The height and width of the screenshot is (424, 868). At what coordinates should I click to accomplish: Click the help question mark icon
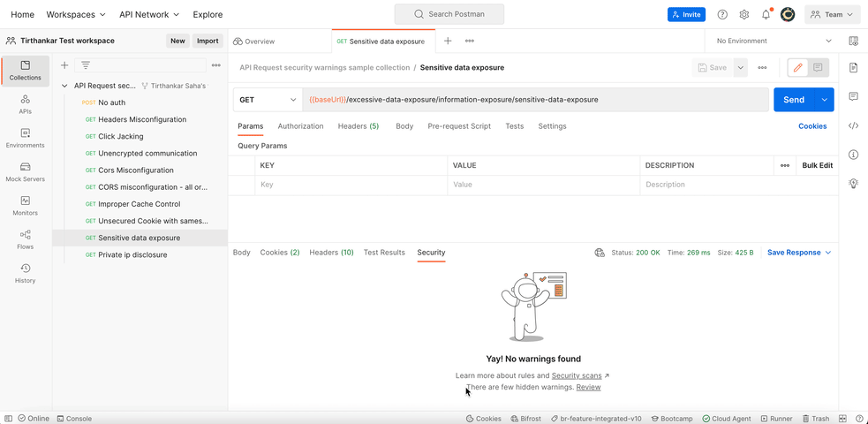click(722, 14)
